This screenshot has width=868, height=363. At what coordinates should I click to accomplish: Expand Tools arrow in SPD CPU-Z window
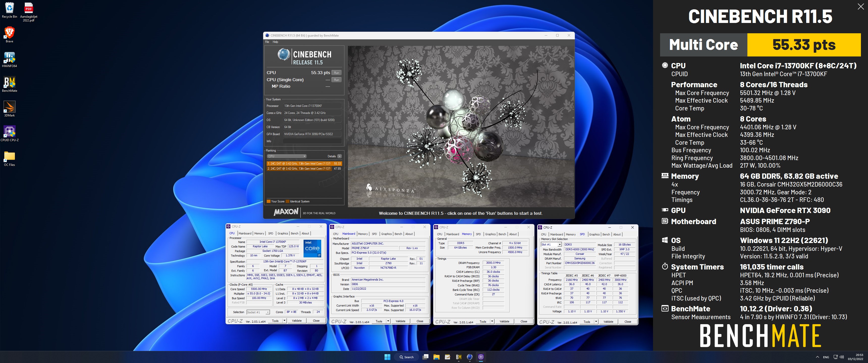(596, 322)
